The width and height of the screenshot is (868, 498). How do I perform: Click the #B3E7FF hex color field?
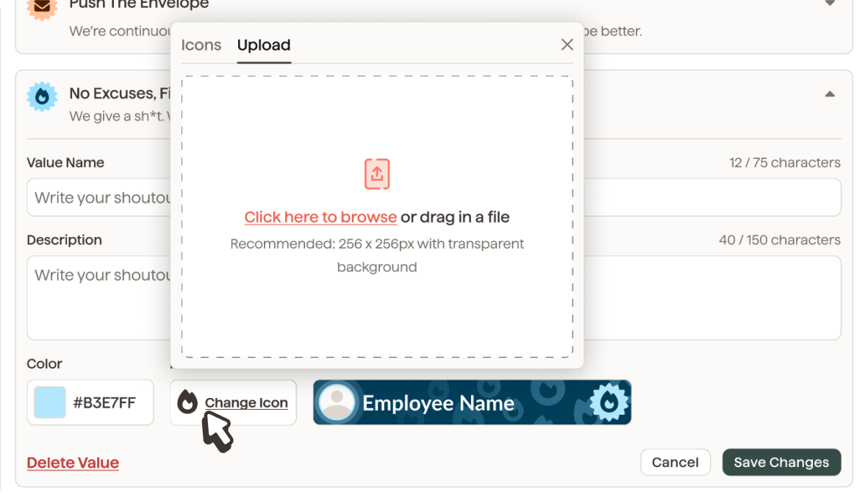pos(90,402)
